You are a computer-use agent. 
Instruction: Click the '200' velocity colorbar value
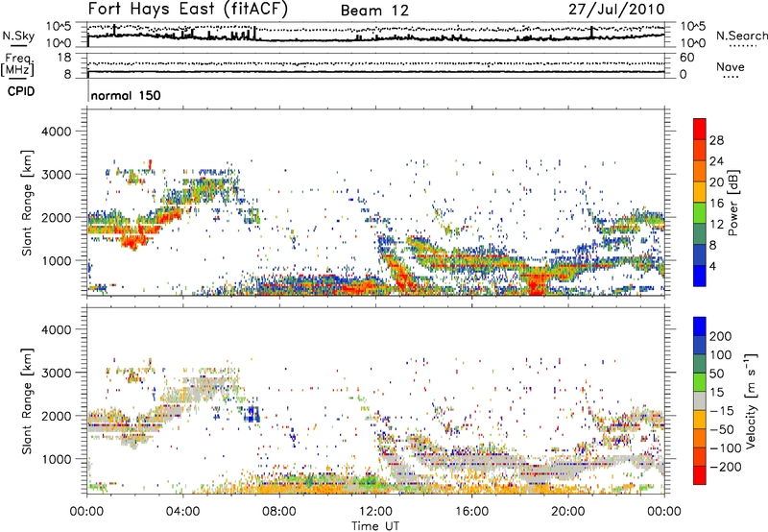pyautogui.click(x=721, y=336)
